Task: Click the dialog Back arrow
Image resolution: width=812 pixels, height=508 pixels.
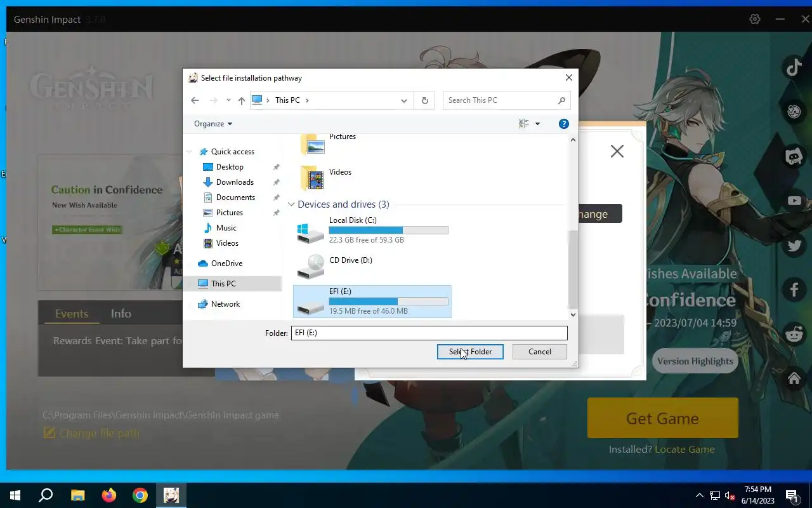Action: pyautogui.click(x=195, y=100)
